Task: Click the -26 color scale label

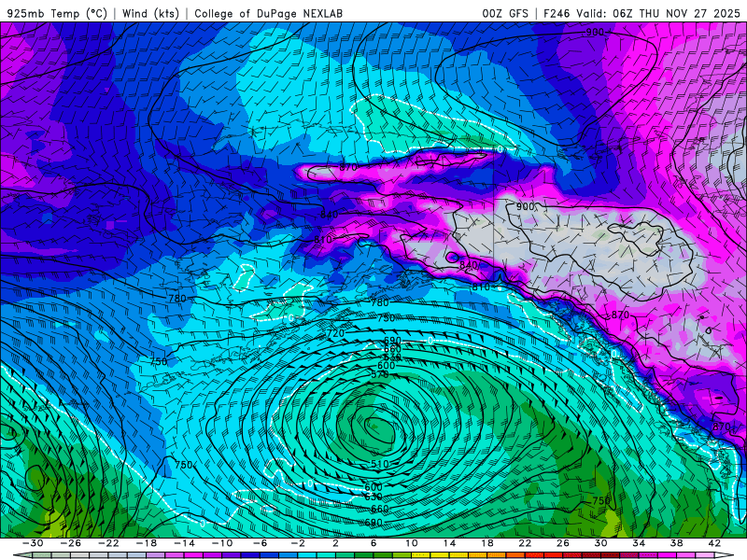Action: [x=71, y=543]
